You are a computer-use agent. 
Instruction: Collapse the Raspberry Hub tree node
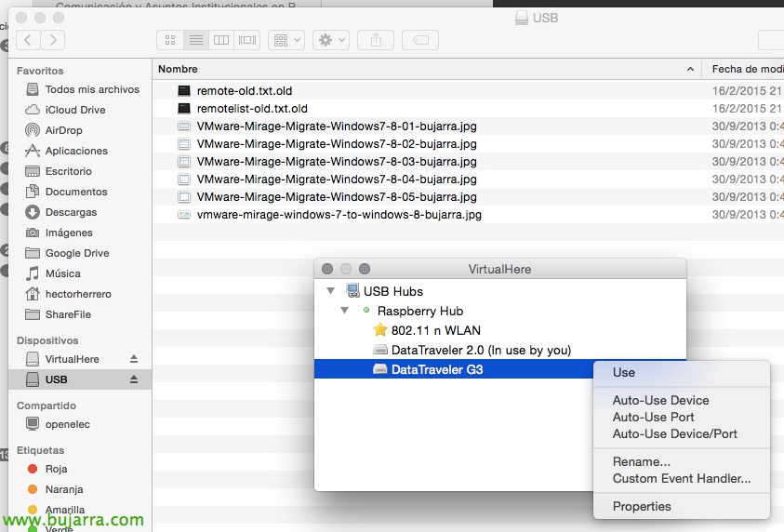345,311
